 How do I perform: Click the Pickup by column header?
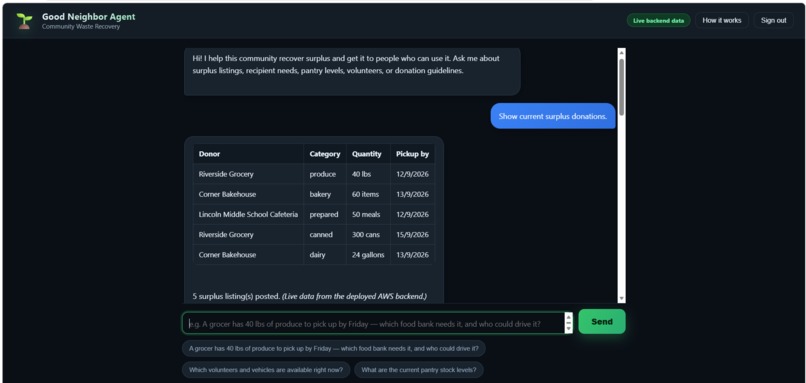[x=412, y=154]
